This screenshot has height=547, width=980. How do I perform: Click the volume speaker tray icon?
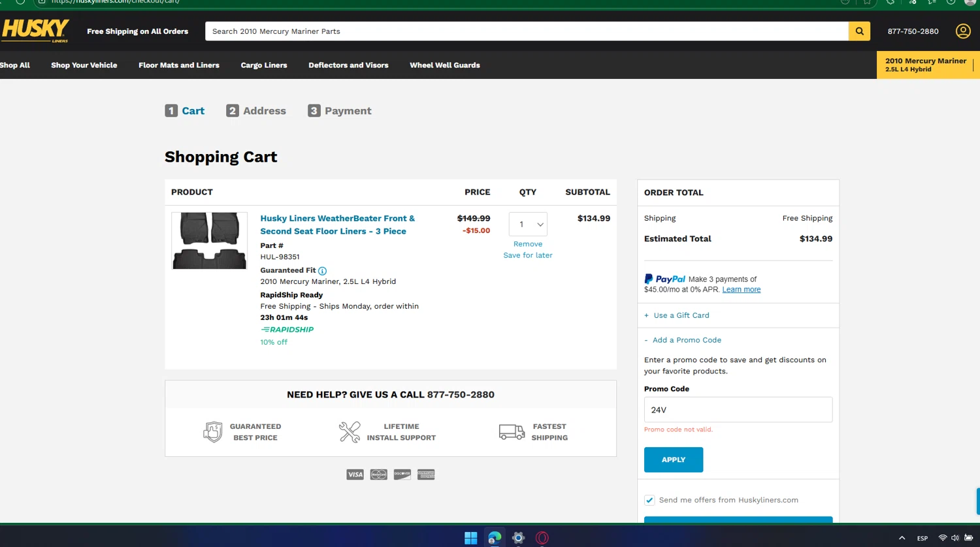click(955, 538)
